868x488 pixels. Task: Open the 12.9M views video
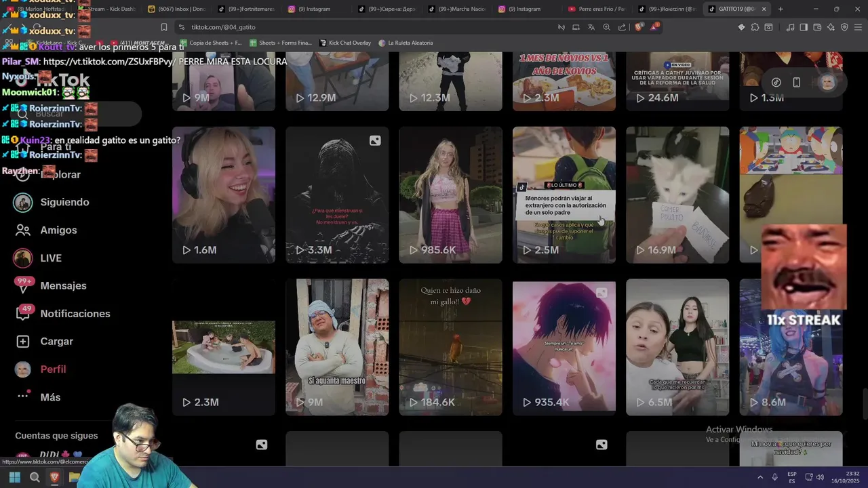337,81
